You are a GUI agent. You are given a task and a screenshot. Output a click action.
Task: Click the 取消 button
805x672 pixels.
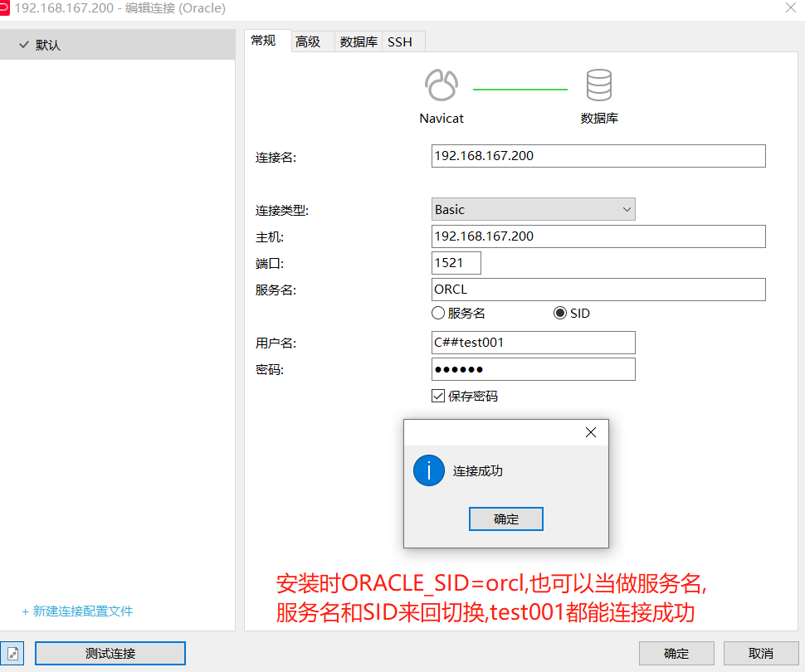tap(761, 654)
